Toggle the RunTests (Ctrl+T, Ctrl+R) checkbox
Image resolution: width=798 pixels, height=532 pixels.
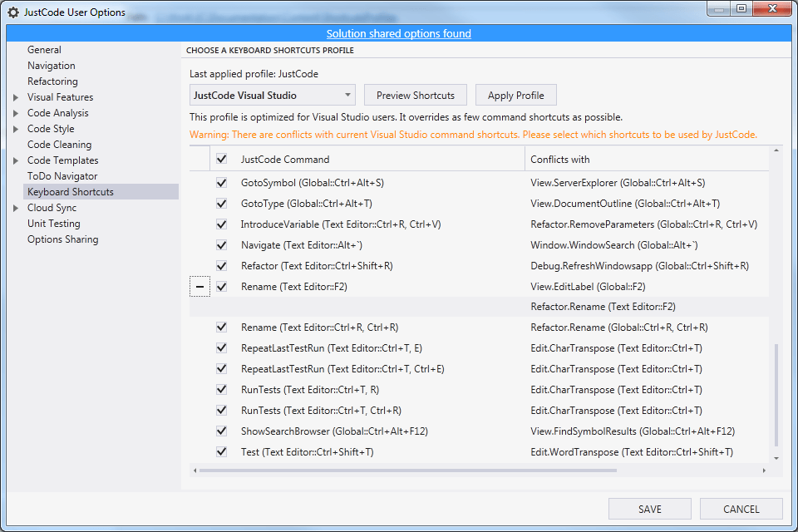click(221, 411)
